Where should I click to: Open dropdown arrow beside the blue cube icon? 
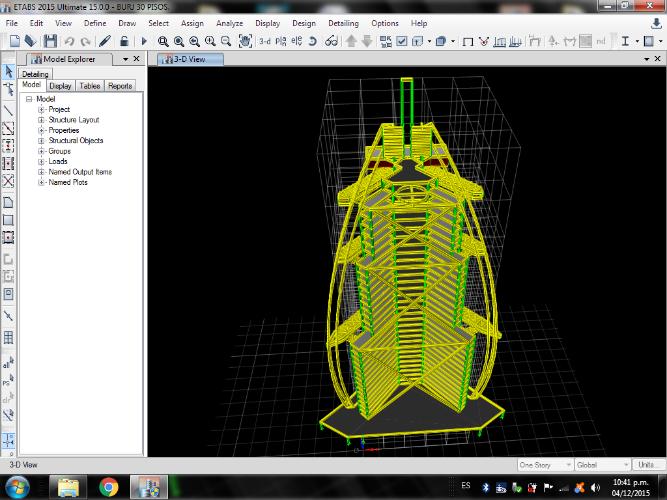[x=453, y=41]
